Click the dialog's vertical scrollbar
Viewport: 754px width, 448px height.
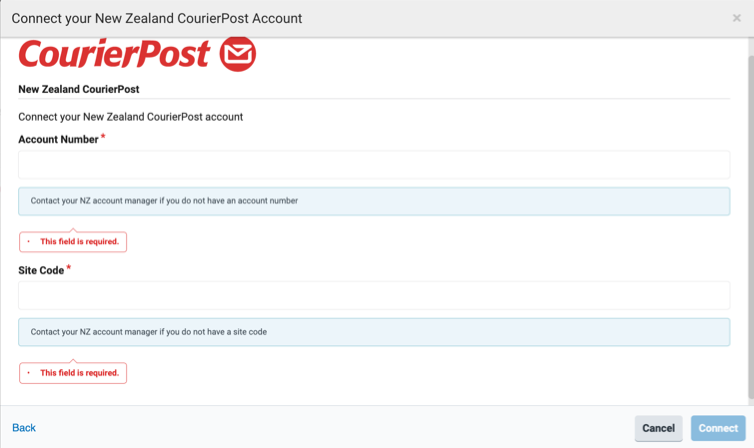point(751,226)
